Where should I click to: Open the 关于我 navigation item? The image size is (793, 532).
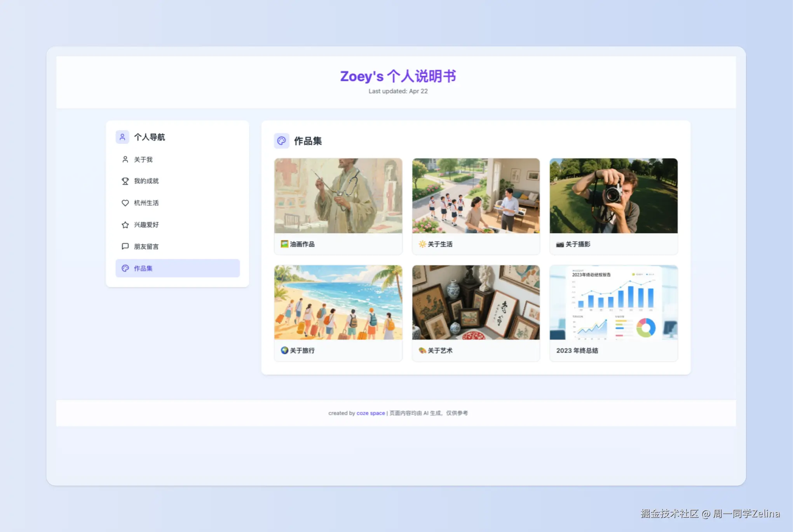[143, 159]
